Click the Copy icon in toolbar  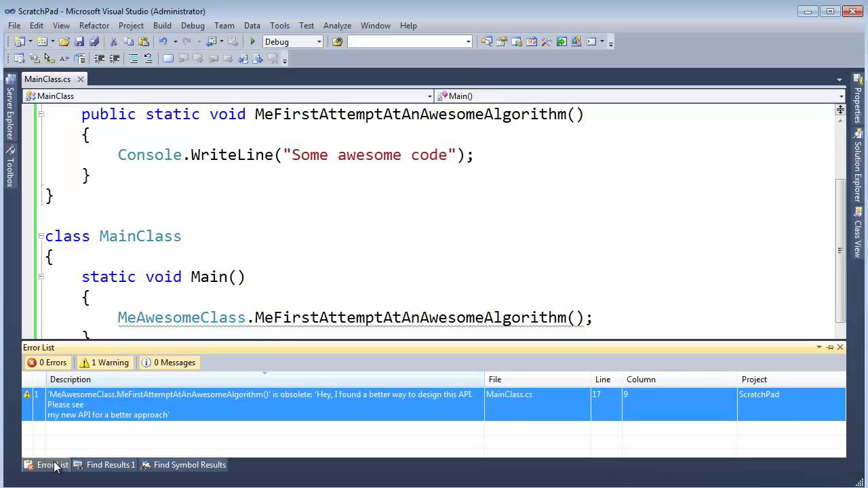(128, 41)
